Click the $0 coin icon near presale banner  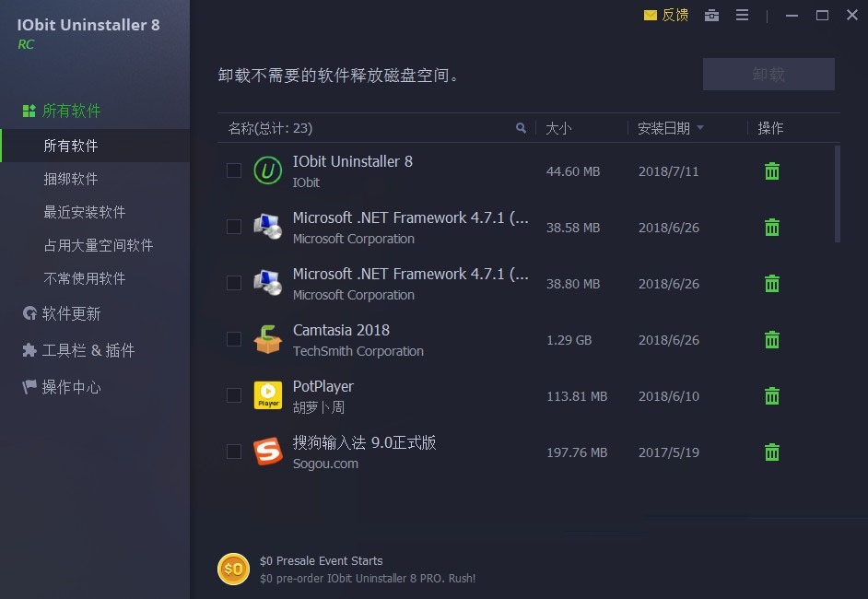click(233, 569)
